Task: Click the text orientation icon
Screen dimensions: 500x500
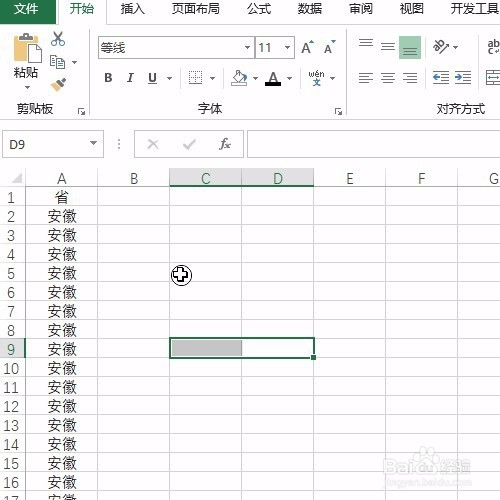Action: point(441,47)
